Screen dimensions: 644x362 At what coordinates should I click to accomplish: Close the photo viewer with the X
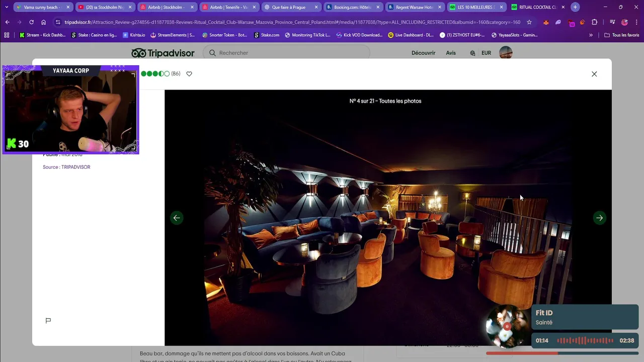(594, 74)
